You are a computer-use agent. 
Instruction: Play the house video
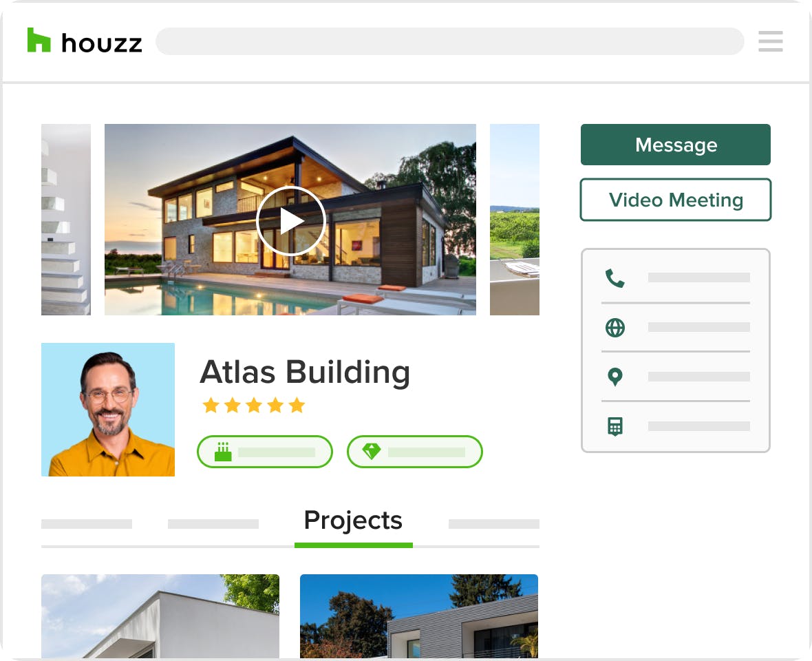click(x=290, y=221)
